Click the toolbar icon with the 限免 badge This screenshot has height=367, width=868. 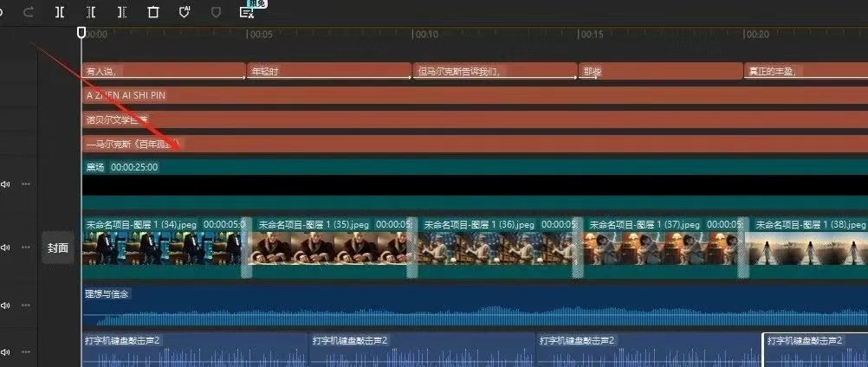(247, 10)
